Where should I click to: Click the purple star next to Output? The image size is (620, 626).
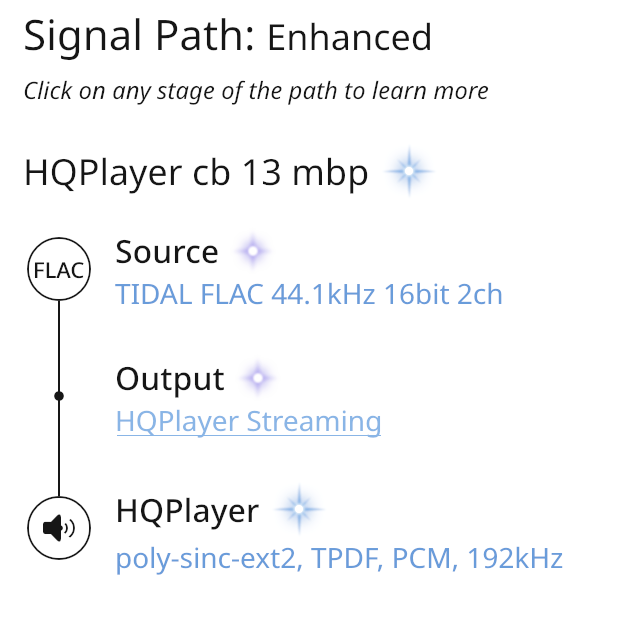[258, 378]
